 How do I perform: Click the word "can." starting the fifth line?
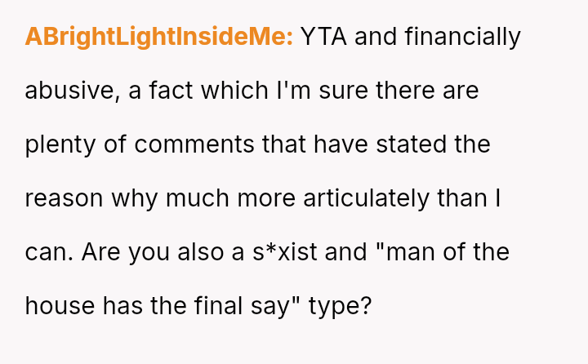coord(47,252)
